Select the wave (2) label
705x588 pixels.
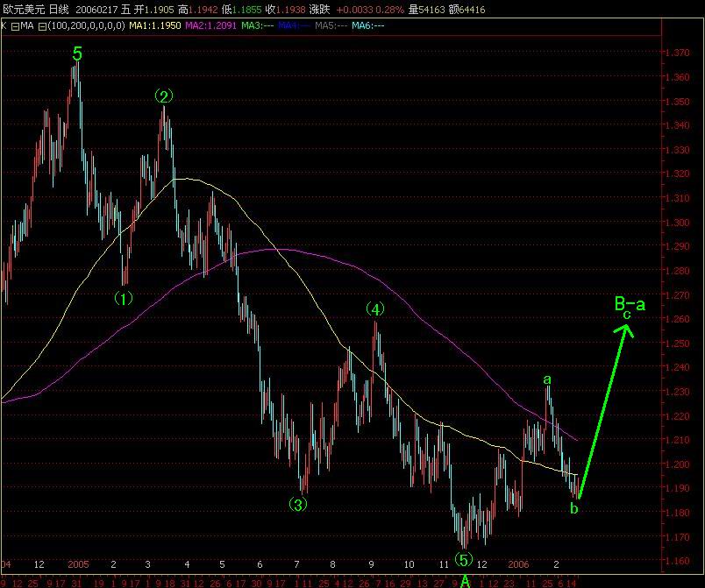pyautogui.click(x=164, y=96)
